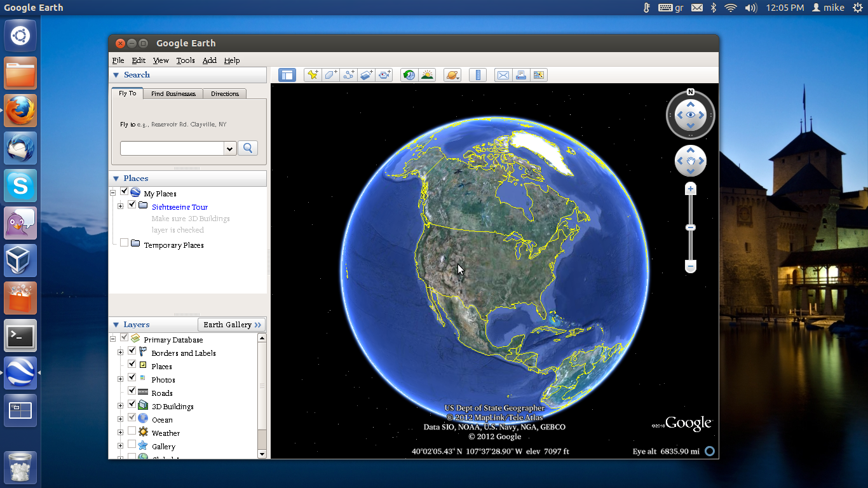
Task: Collapse the Search panel
Action: [x=116, y=75]
